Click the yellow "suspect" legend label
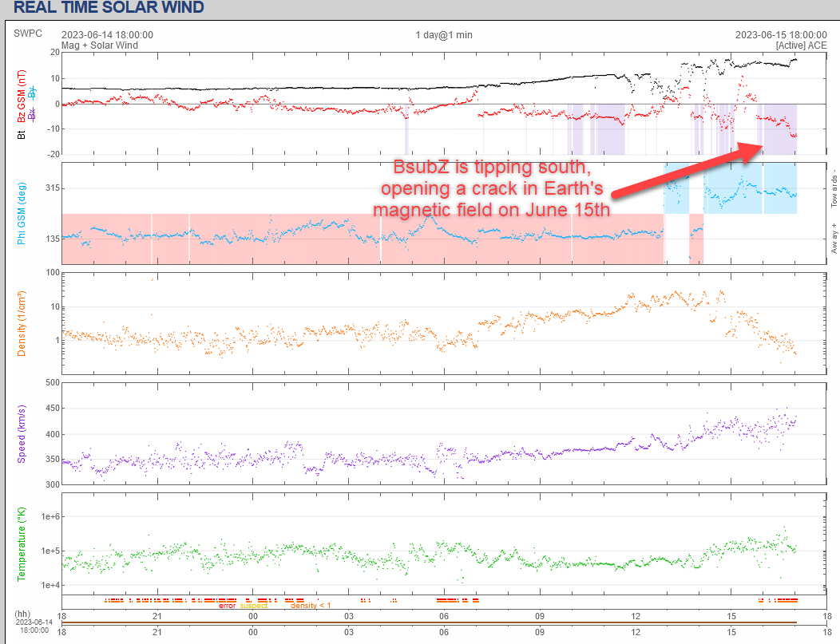 253,606
